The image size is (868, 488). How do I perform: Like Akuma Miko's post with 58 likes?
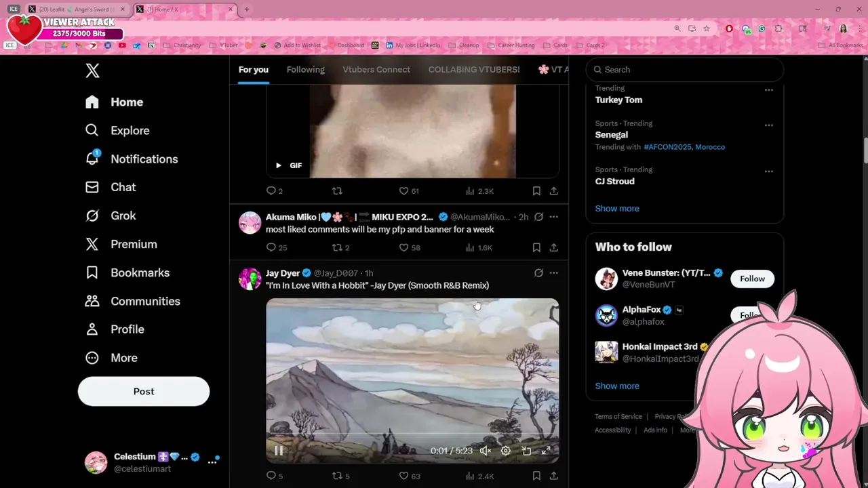(x=409, y=247)
